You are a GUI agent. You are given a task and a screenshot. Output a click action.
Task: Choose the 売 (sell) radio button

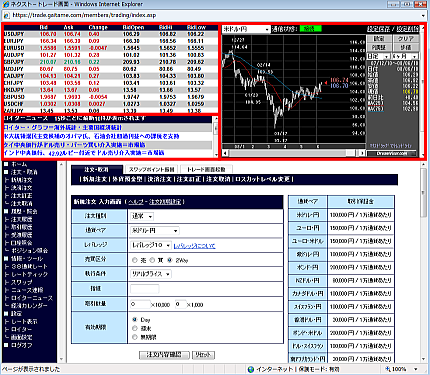tap(135, 260)
